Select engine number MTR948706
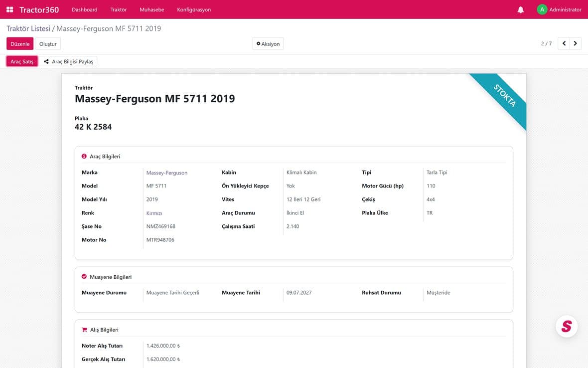Screen dimensions: 588x368 coord(160,240)
